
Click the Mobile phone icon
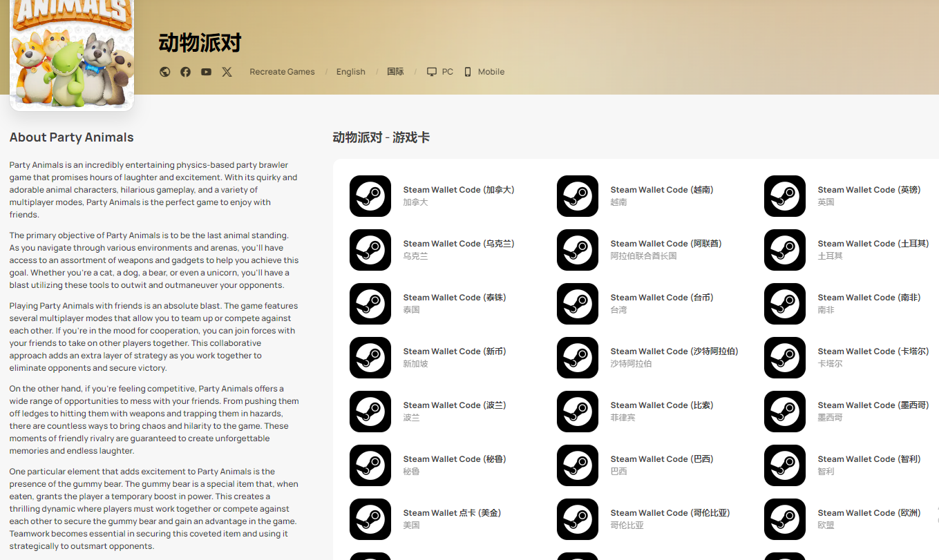tap(468, 72)
